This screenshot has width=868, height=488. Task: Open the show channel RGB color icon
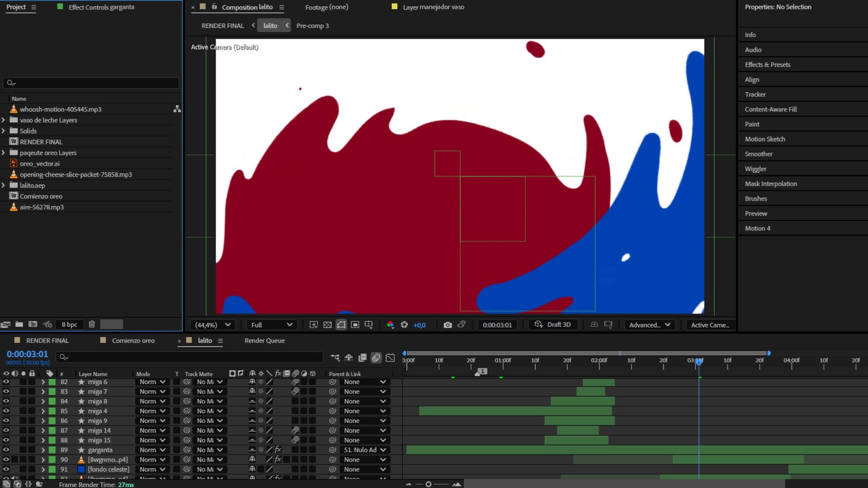[390, 325]
